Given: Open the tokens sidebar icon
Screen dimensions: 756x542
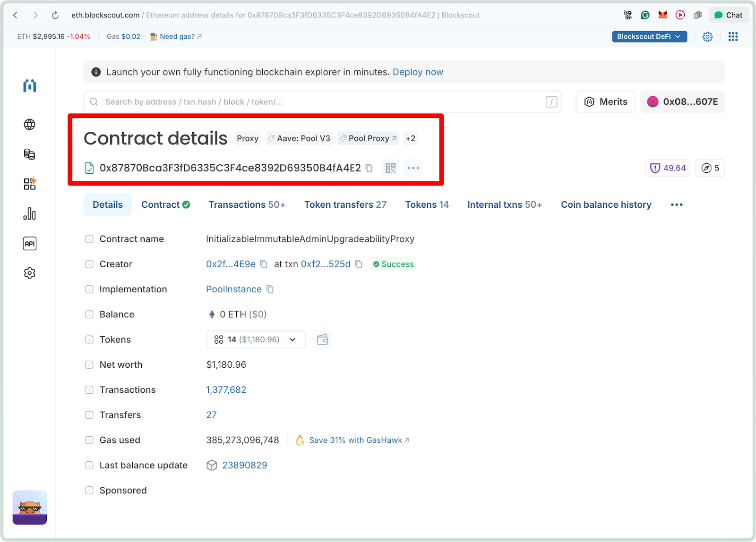Looking at the screenshot, I should [x=29, y=154].
